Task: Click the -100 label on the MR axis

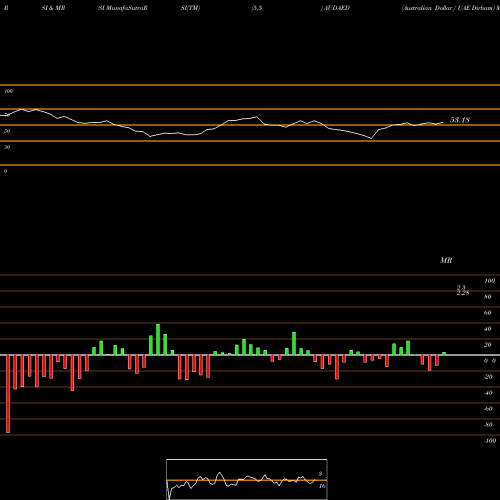Action: coord(490,441)
